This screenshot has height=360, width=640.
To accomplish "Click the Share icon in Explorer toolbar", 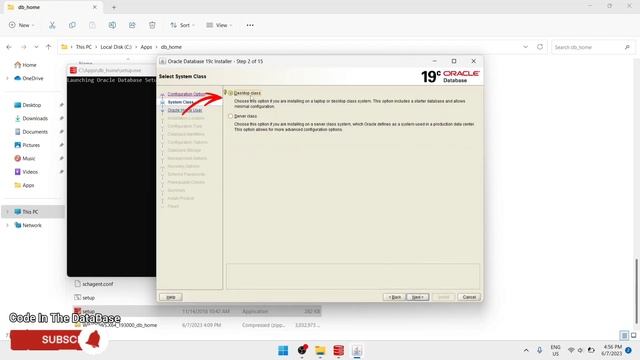I will [132, 25].
